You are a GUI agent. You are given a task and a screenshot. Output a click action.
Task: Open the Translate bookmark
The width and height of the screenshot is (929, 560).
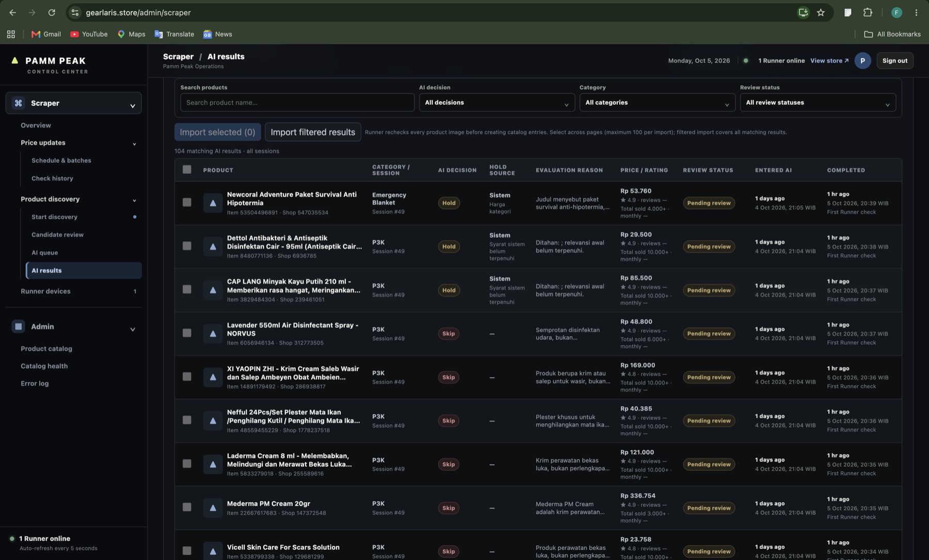coord(174,34)
